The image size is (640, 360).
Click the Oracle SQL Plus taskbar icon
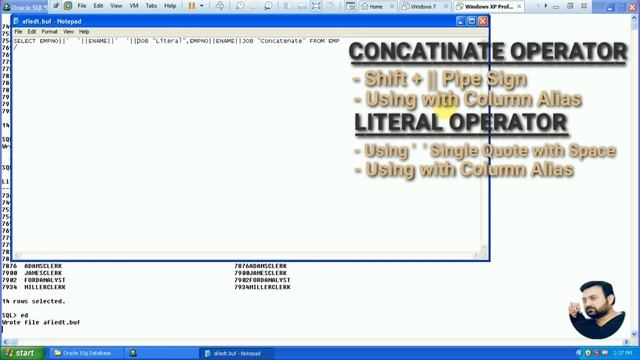coord(133,353)
